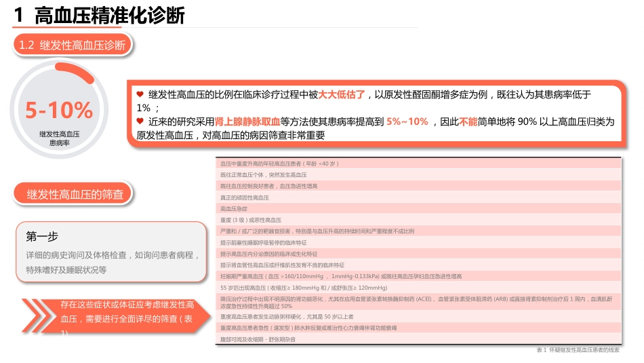The width and height of the screenshot is (644, 363).
Task: Click the second red heart bullet before '近来的研究'
Action: 140,121
